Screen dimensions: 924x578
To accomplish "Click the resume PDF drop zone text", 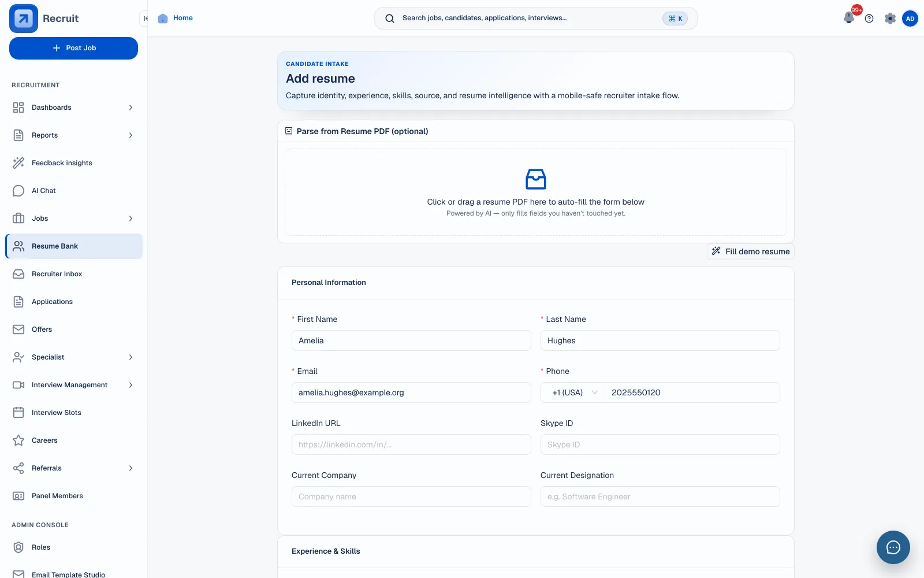I will tap(535, 202).
